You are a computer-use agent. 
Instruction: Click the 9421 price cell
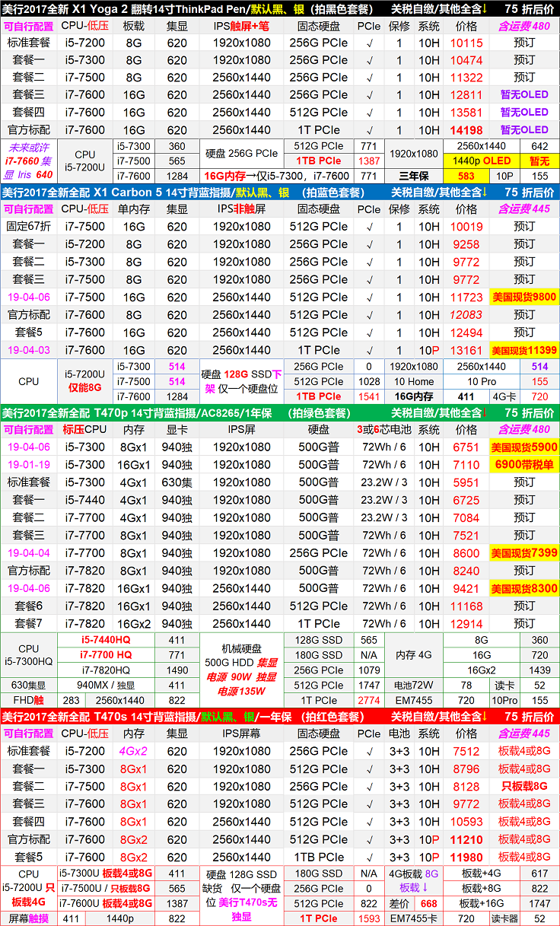[466, 589]
